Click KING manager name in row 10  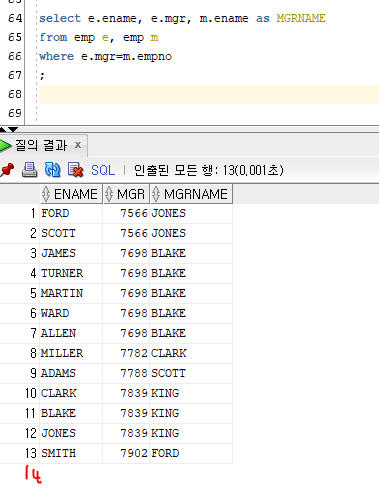191,393
